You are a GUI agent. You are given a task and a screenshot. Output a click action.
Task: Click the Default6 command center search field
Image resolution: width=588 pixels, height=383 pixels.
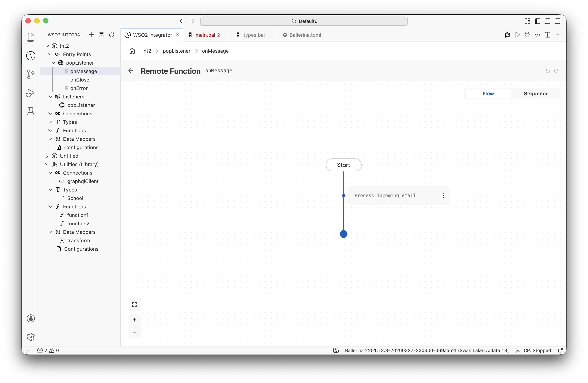[x=304, y=21]
